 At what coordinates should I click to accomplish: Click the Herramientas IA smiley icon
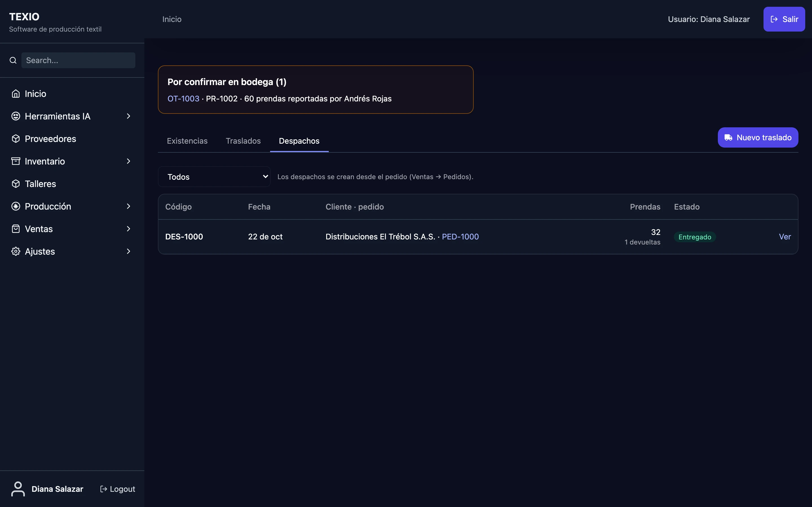pyautogui.click(x=16, y=116)
